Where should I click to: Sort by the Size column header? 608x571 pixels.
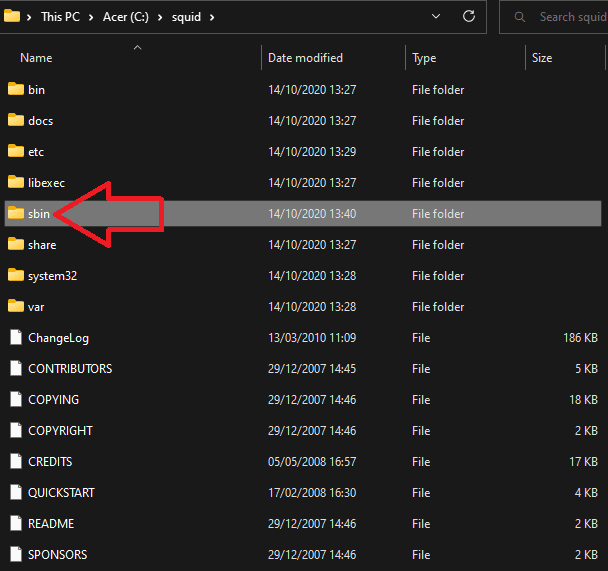coord(542,58)
